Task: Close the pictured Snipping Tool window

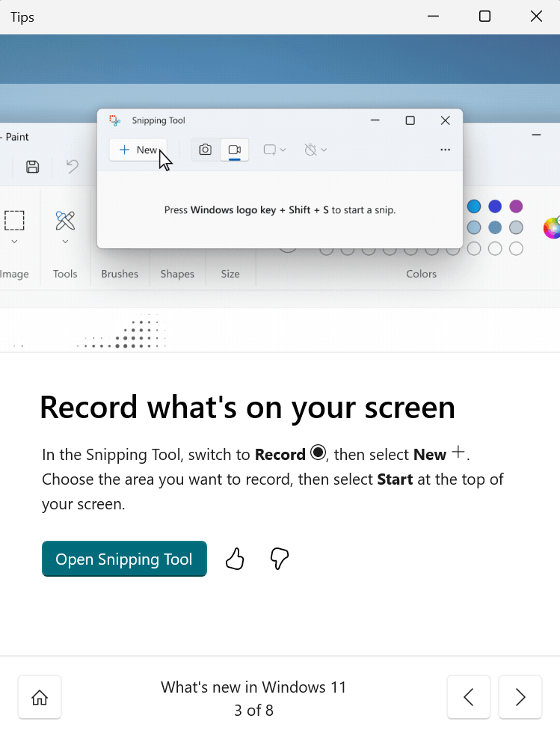Action: click(x=445, y=120)
